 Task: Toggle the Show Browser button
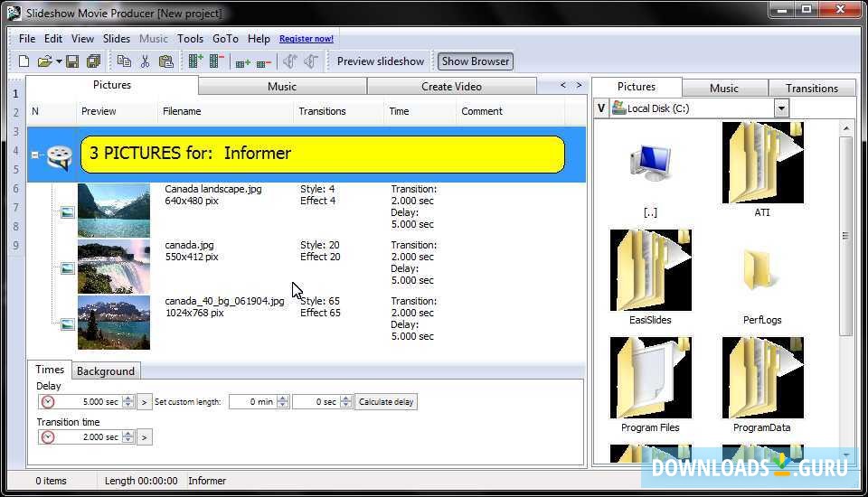point(476,61)
